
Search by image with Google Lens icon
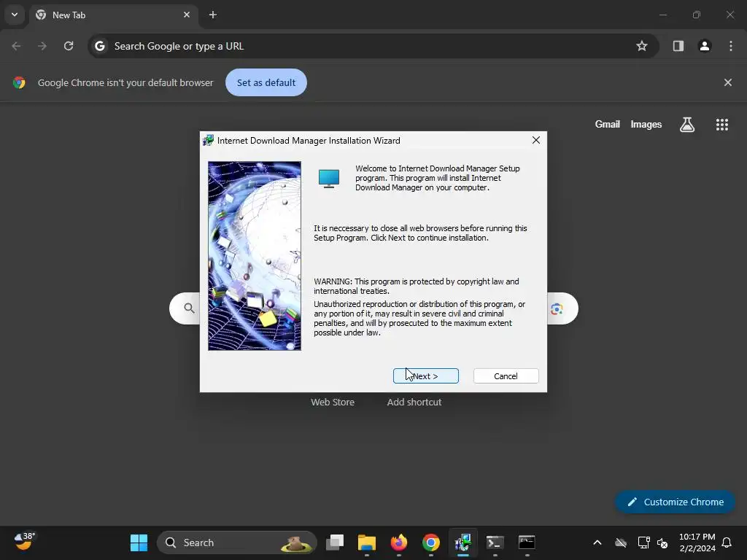tap(557, 309)
